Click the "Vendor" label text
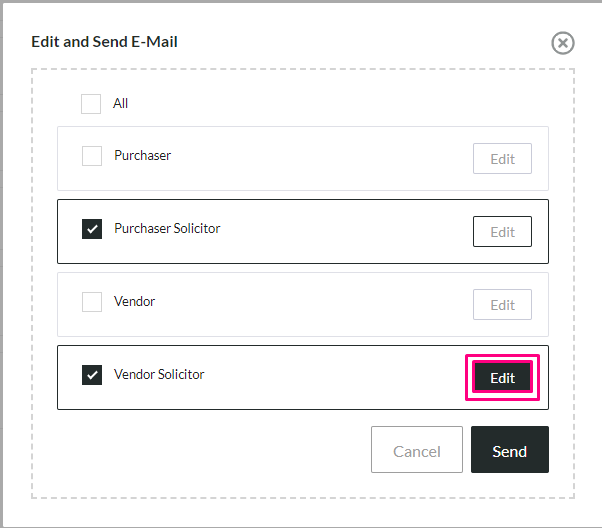 pyautogui.click(x=134, y=301)
